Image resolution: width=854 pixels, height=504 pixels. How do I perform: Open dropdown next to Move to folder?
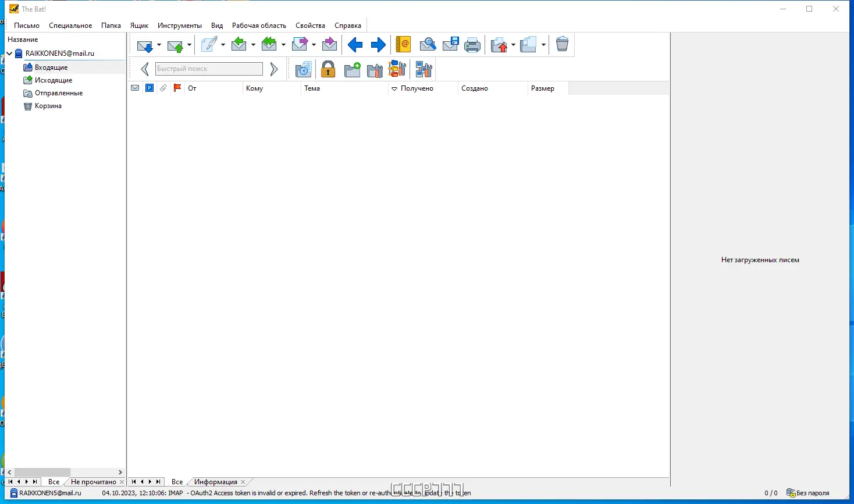(x=513, y=45)
